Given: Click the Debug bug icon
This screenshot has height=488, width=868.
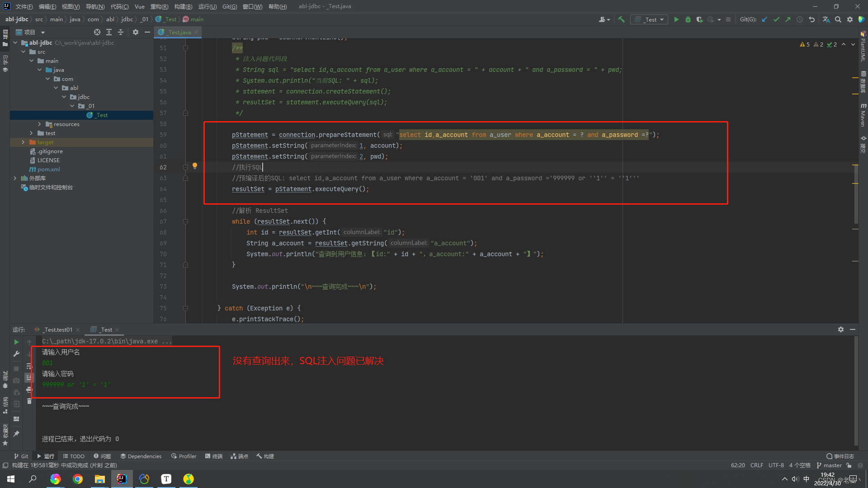Looking at the screenshot, I should point(688,19).
